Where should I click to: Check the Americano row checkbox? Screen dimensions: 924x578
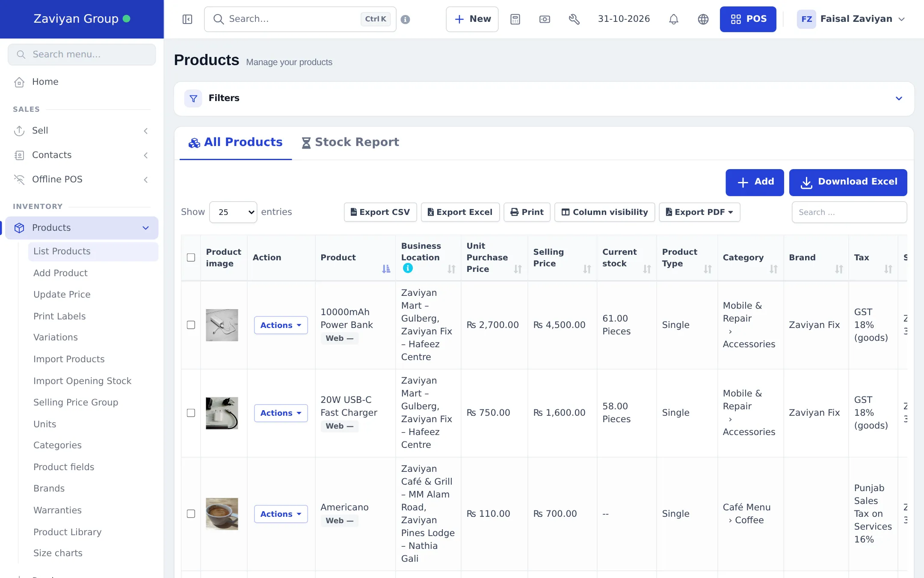[191, 514]
